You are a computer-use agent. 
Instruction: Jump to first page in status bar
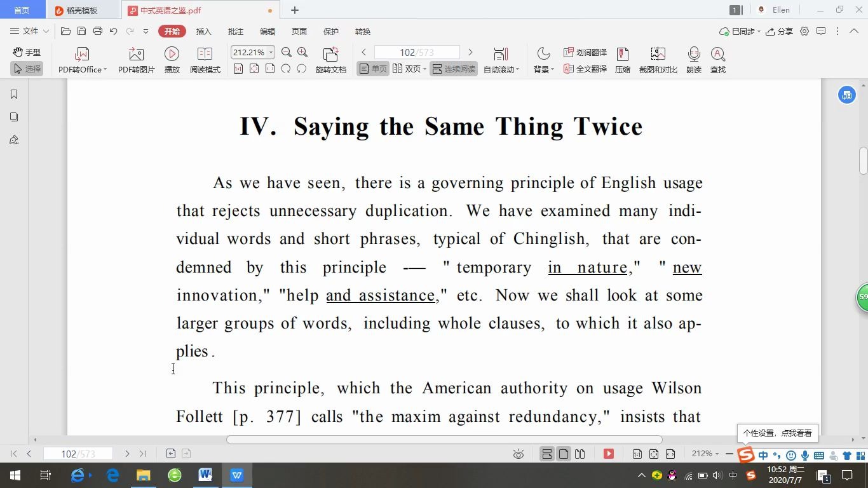(x=13, y=454)
